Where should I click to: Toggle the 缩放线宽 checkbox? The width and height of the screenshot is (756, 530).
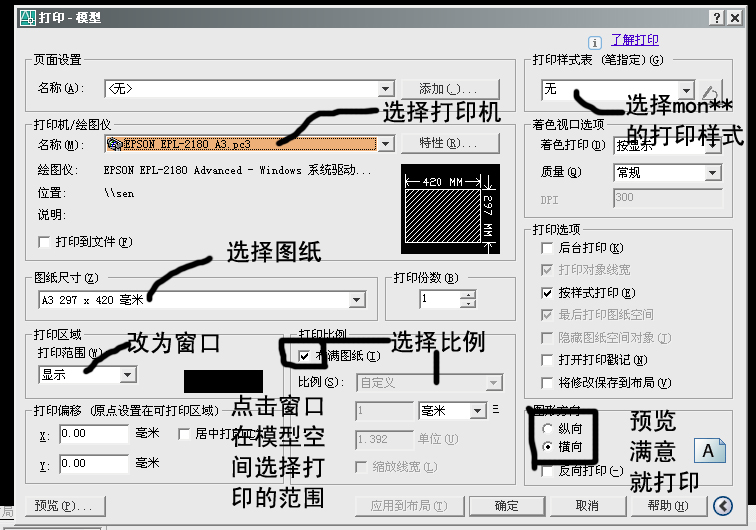(361, 467)
